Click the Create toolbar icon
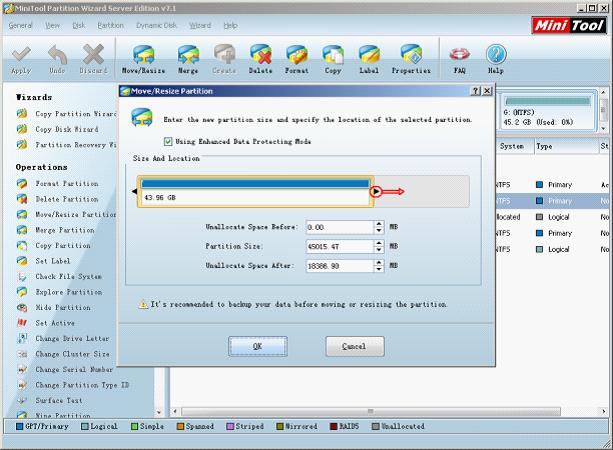 click(224, 60)
